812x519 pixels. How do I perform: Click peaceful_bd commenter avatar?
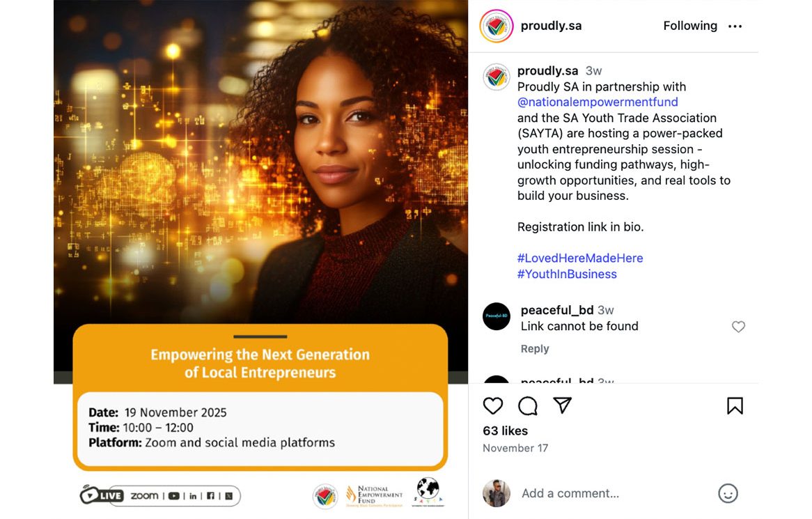pos(496,316)
